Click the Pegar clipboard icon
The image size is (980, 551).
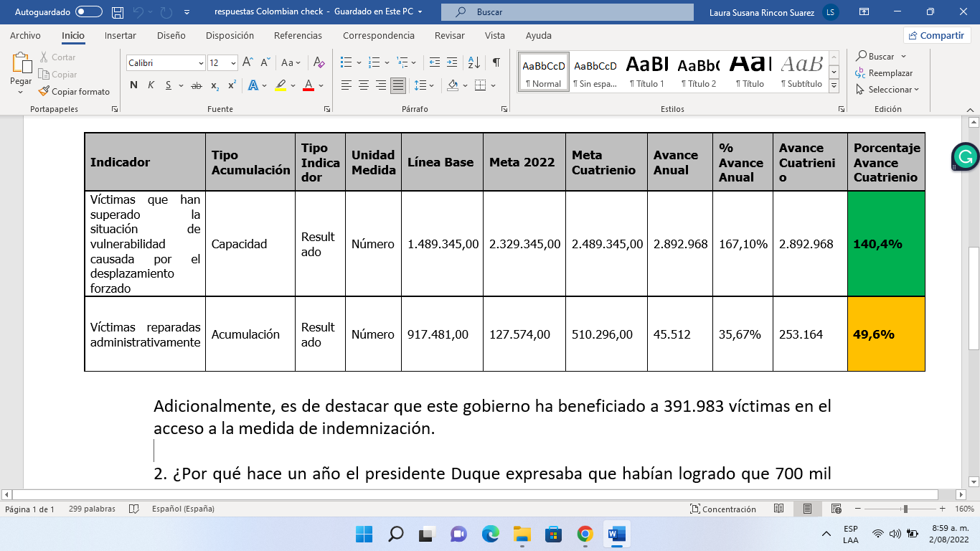(x=21, y=63)
